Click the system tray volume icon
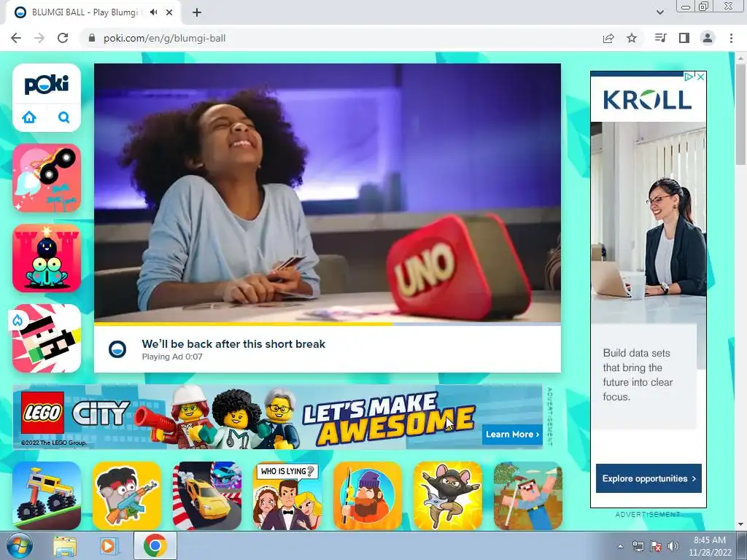The width and height of the screenshot is (747, 560). click(673, 546)
